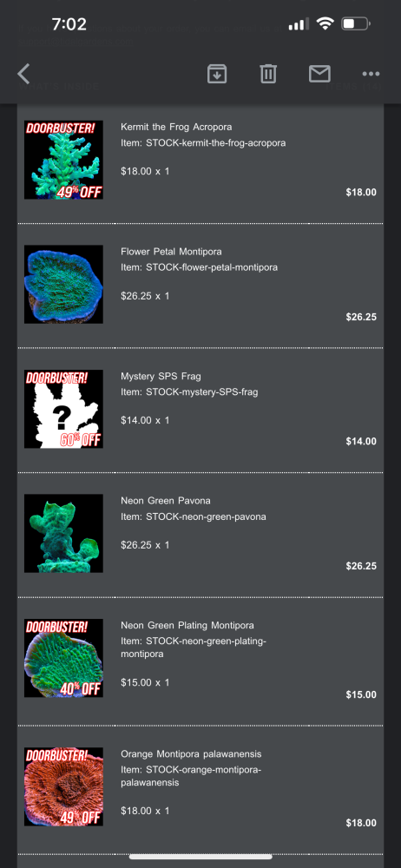Select the Kermit the Frog Acropora title

176,127
